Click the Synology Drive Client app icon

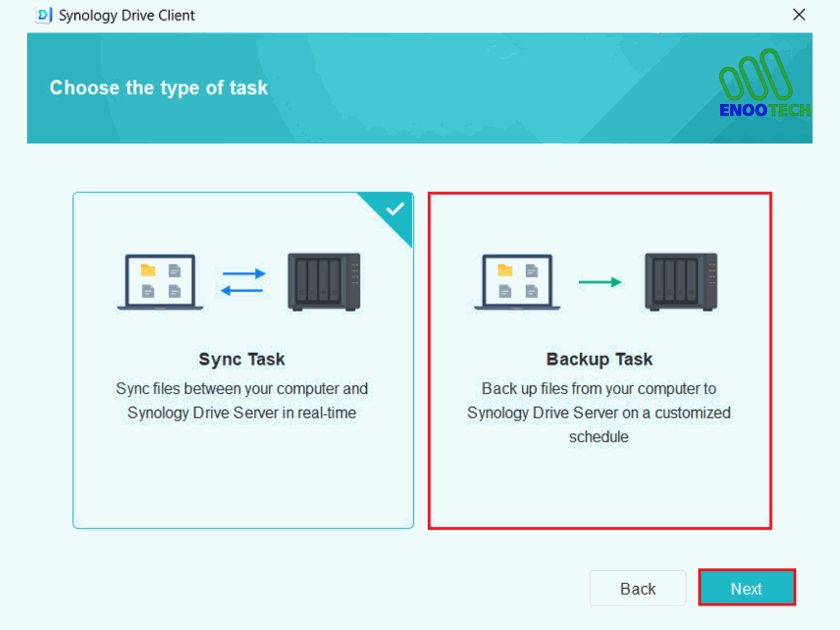[x=44, y=15]
